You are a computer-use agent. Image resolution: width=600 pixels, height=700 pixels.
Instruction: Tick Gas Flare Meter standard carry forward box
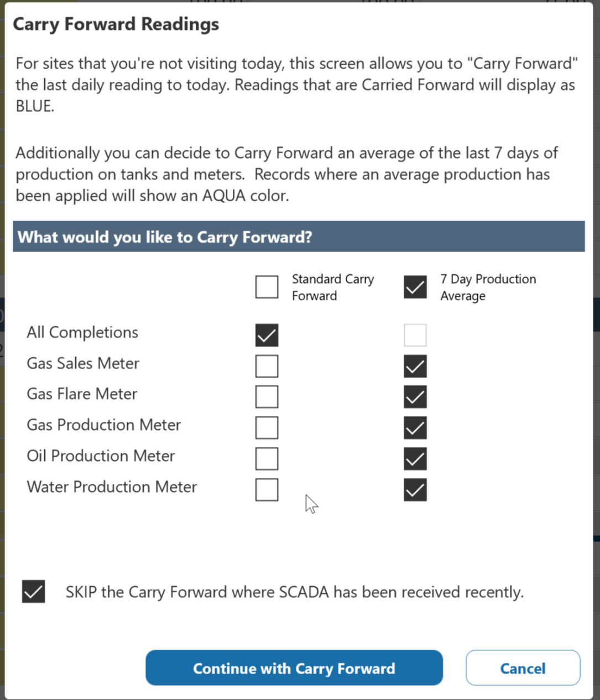(x=267, y=397)
